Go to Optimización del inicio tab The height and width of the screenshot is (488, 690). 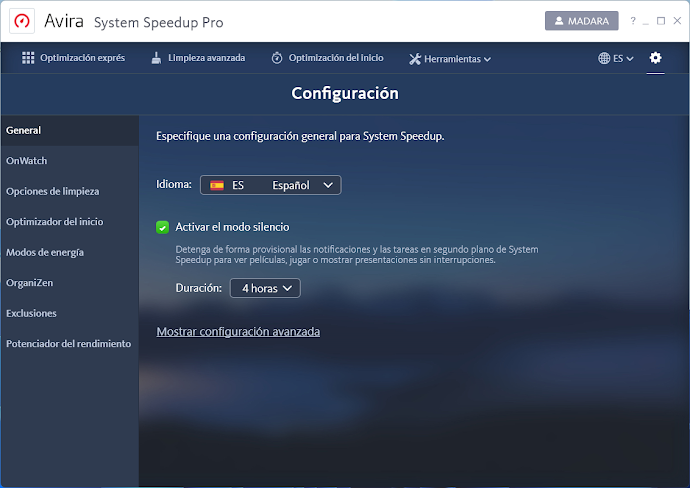click(x=327, y=58)
